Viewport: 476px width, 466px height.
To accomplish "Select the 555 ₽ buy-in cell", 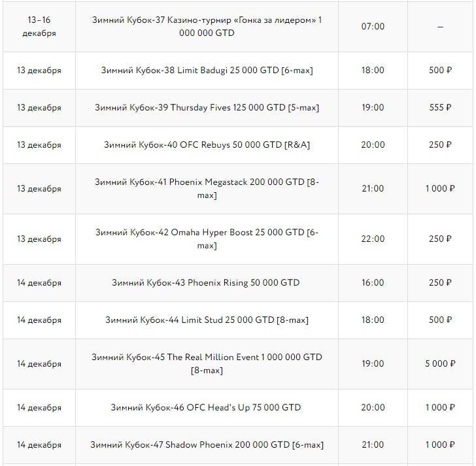I will coord(440,107).
